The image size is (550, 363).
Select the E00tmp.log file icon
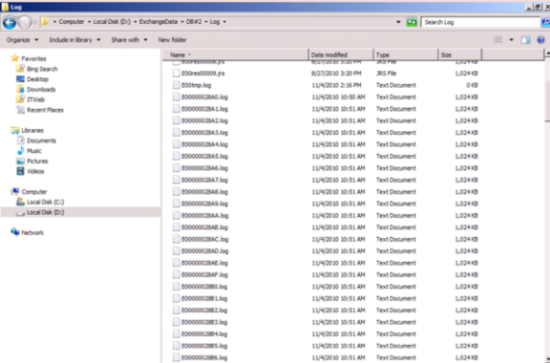click(176, 85)
